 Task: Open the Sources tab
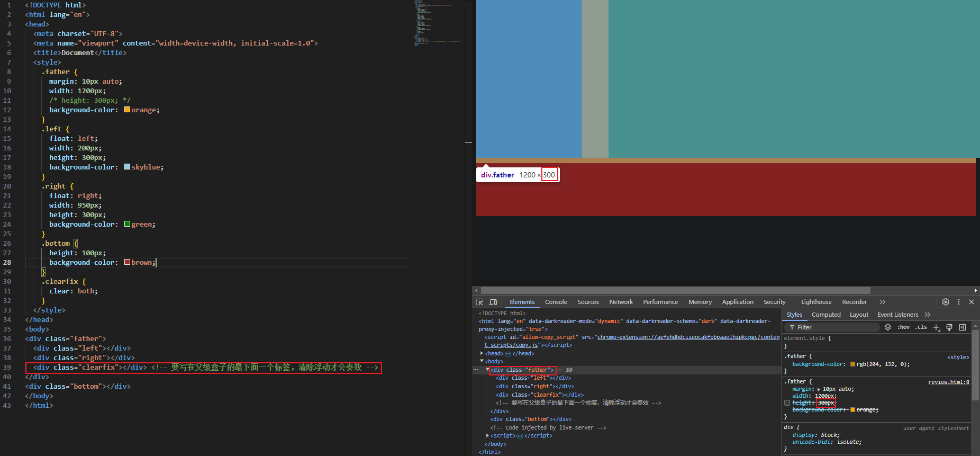(x=588, y=302)
